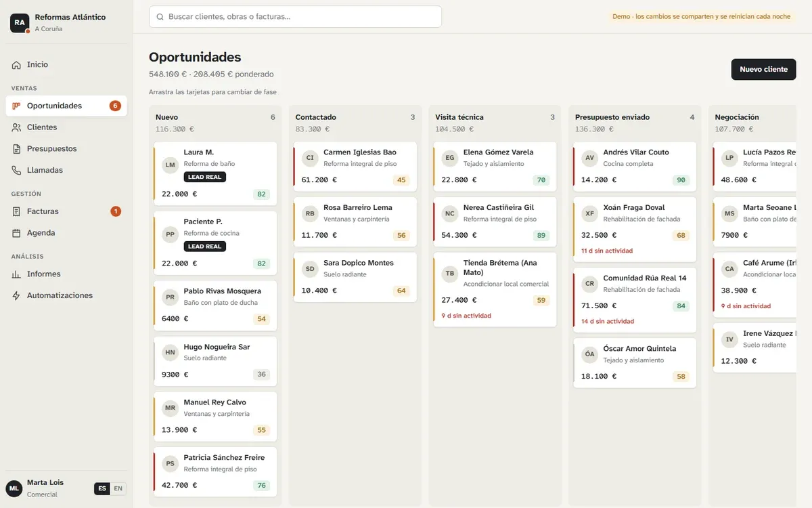Open the Informes section
Viewport: 812px width, 508px height.
[66, 274]
